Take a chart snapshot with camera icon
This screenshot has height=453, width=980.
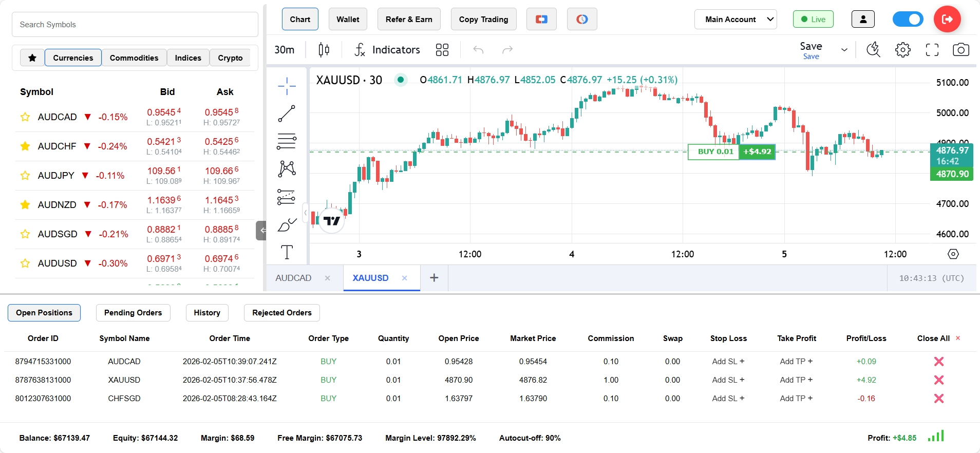click(x=960, y=50)
